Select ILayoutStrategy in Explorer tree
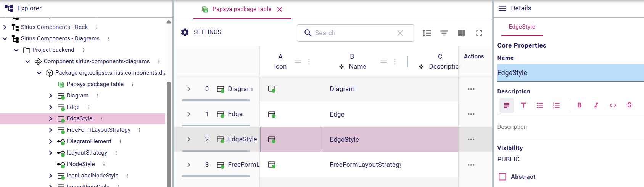This screenshot has height=187, width=644. [x=87, y=153]
